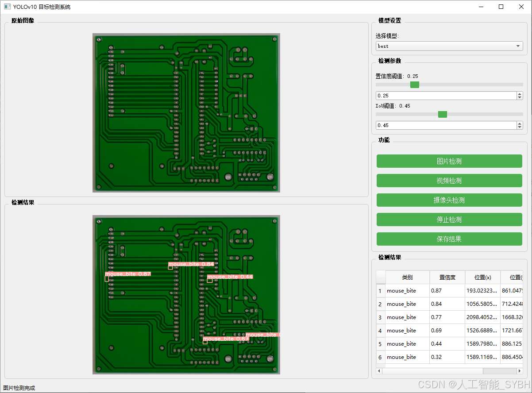
Task: Click the 类别 column header
Action: point(407,277)
